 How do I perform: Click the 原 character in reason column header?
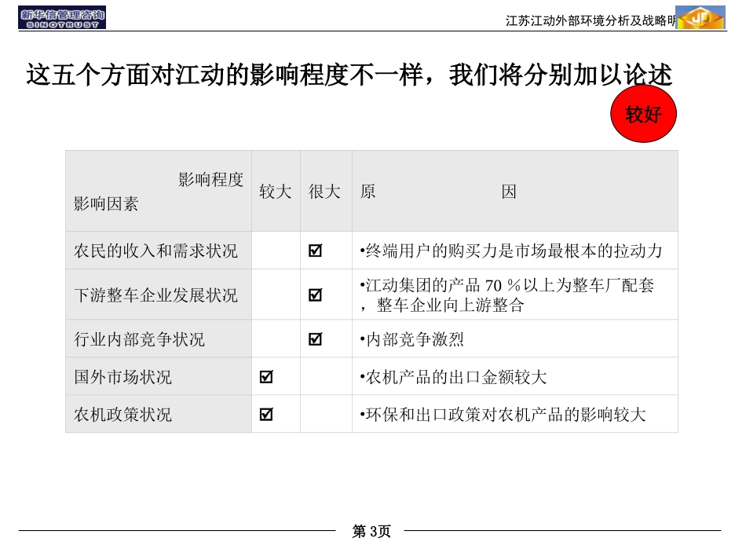point(368,192)
